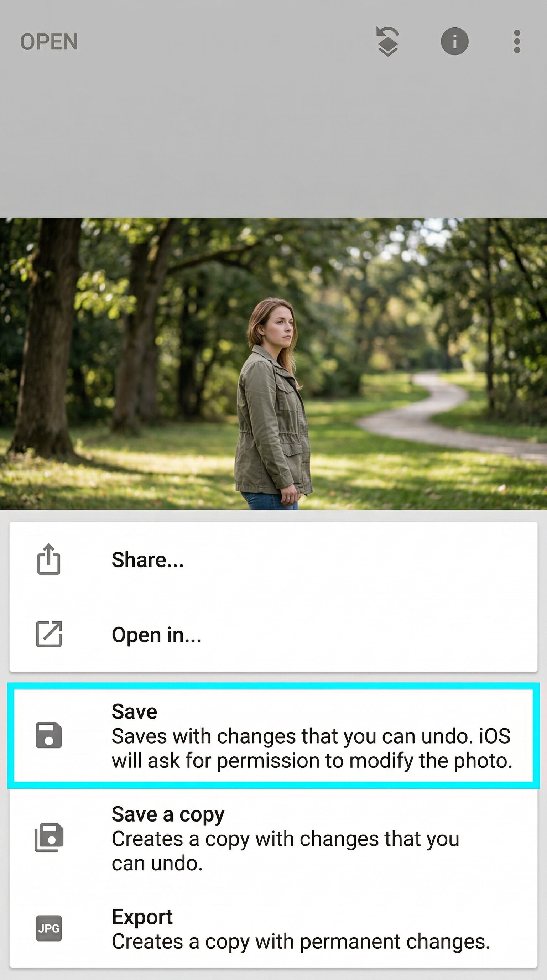Tap the Save description about iOS permission
547x980 pixels.
point(312,748)
